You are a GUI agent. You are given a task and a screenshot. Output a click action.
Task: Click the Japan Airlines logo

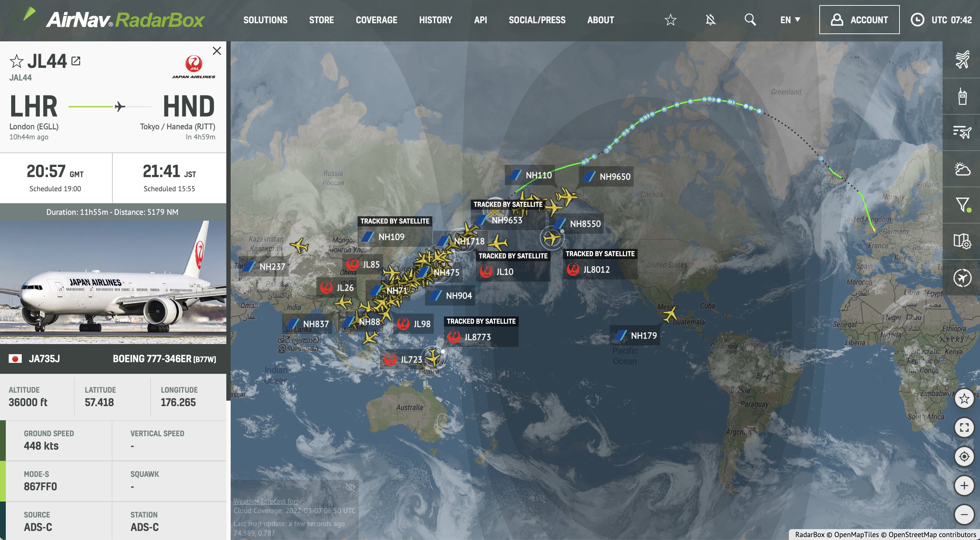[194, 67]
